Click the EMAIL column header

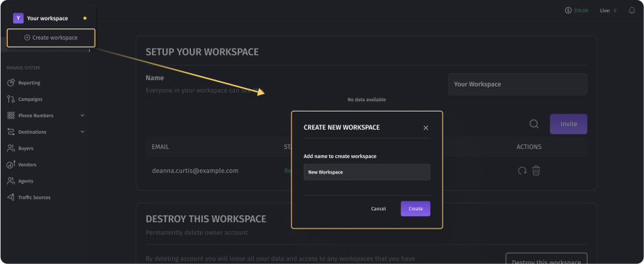coord(160,146)
